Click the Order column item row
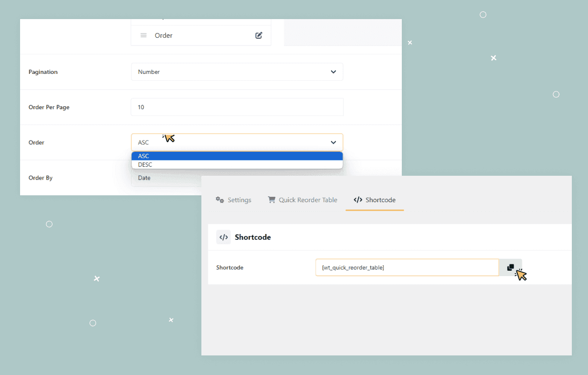588x375 pixels. click(x=201, y=35)
